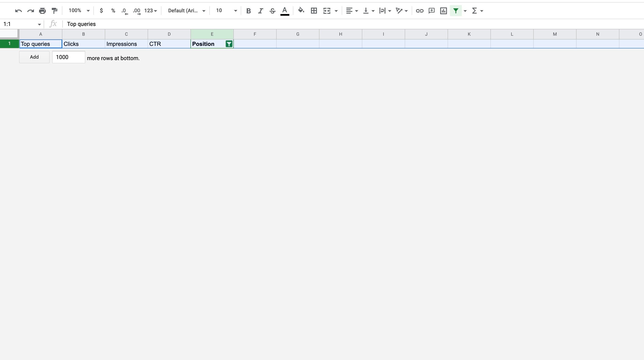The height and width of the screenshot is (360, 644).
Task: Click the fx function icon
Action: pos(53,24)
